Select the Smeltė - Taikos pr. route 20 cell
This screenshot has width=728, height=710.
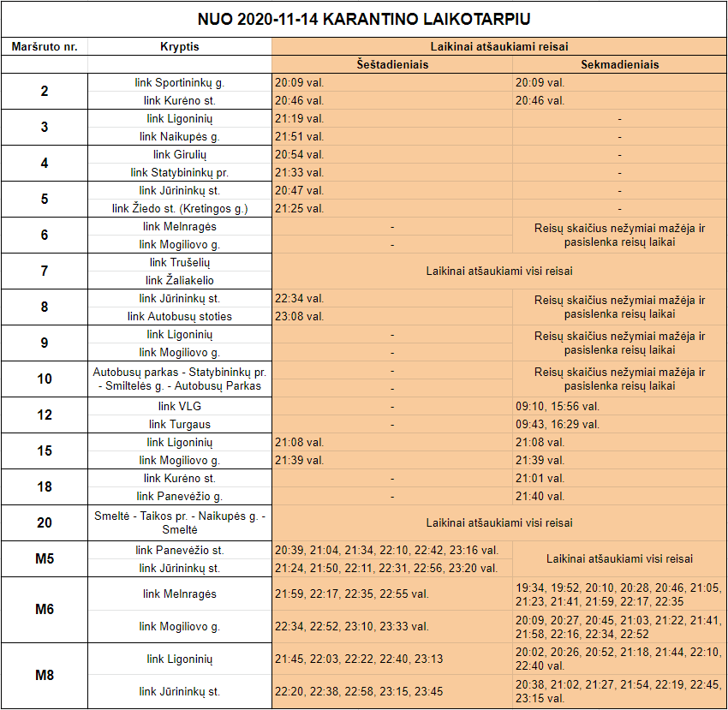[180, 522]
